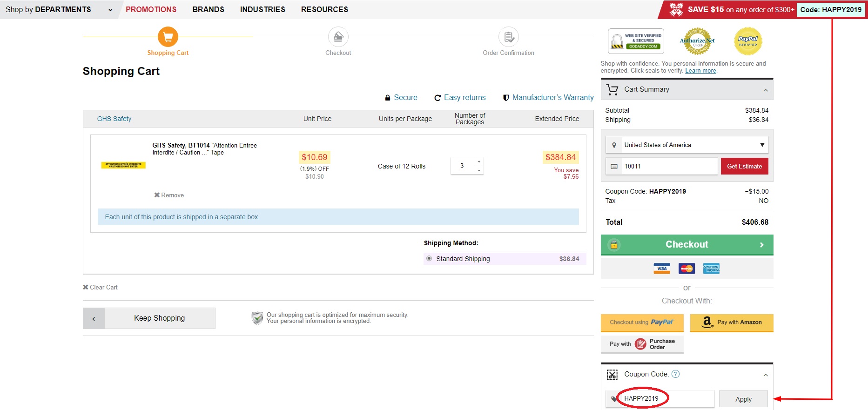Click the GoDaddy Web Site Verified seal

(x=636, y=41)
